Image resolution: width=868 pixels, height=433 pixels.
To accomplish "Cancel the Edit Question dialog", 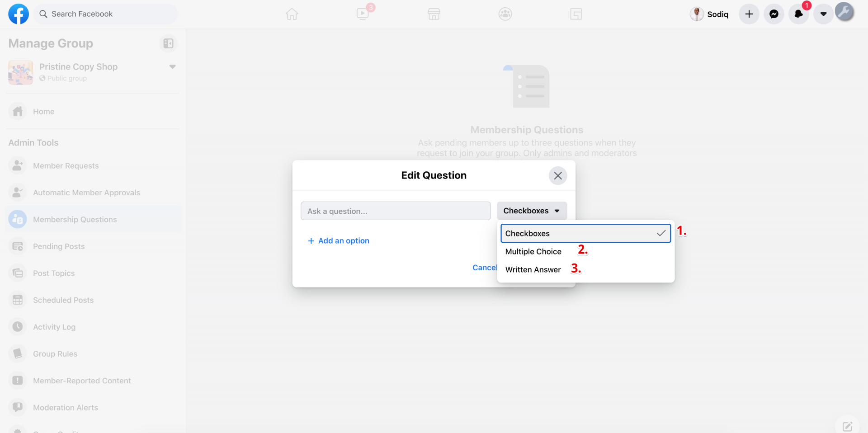I will pyautogui.click(x=484, y=268).
